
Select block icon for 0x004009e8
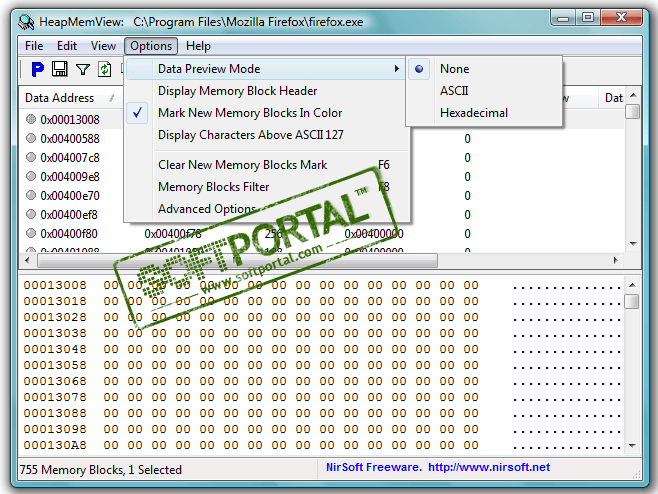31,176
